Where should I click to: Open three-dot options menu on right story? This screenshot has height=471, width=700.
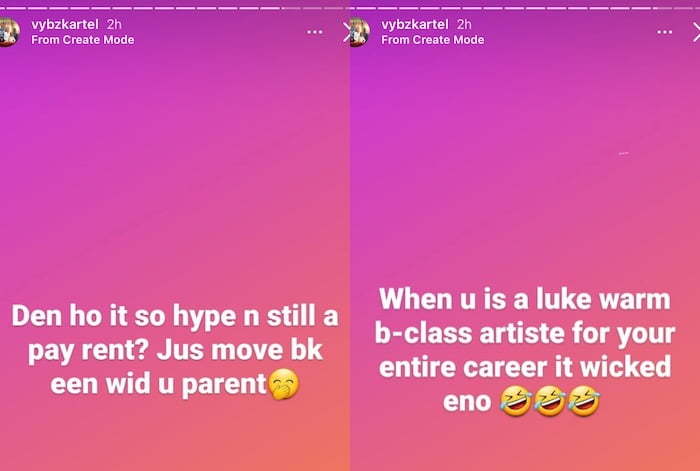point(664,32)
